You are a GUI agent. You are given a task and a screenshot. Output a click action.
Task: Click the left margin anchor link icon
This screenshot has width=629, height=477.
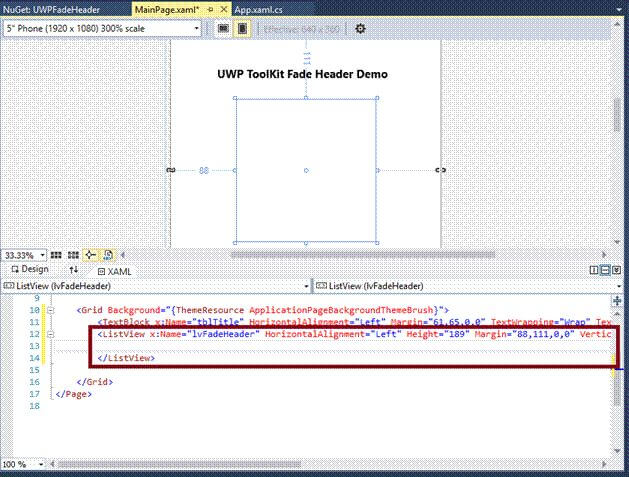coord(171,170)
